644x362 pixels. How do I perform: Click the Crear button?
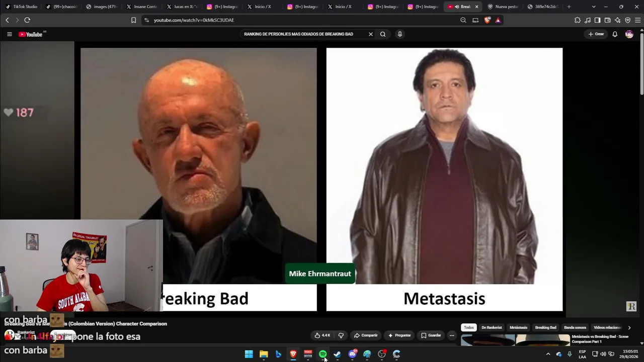coord(596,34)
